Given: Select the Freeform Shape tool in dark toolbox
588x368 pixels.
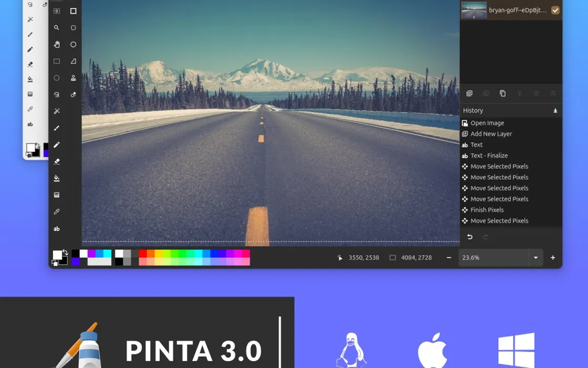Looking at the screenshot, I should (73, 61).
